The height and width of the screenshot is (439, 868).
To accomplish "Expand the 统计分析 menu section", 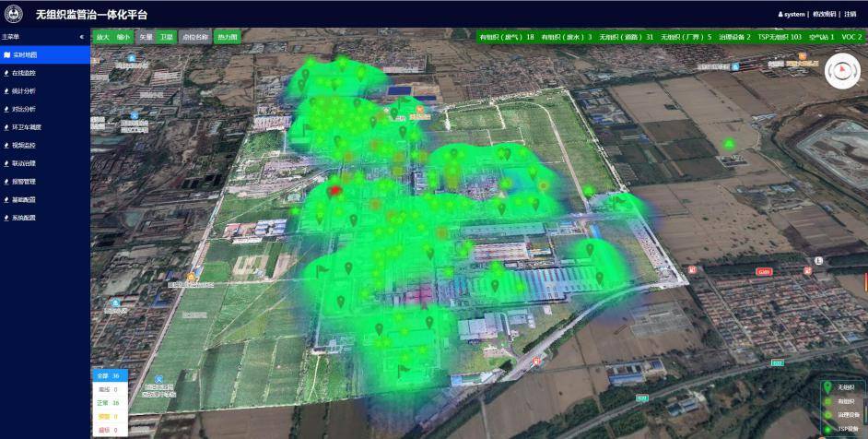I will 25,91.
